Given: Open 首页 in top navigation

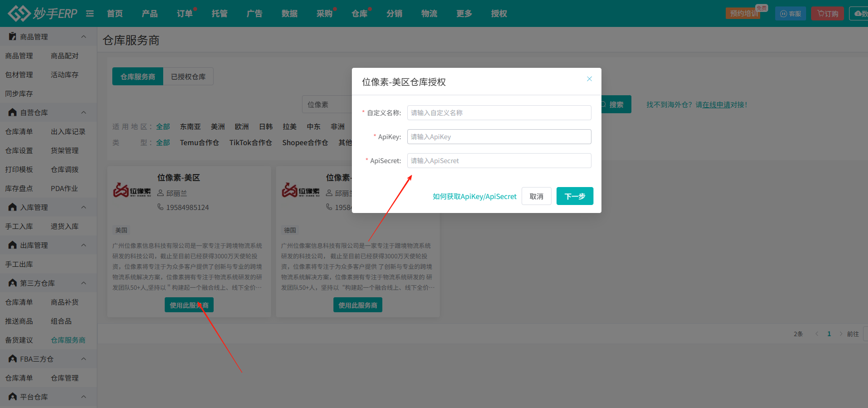Looking at the screenshot, I should 115,13.
